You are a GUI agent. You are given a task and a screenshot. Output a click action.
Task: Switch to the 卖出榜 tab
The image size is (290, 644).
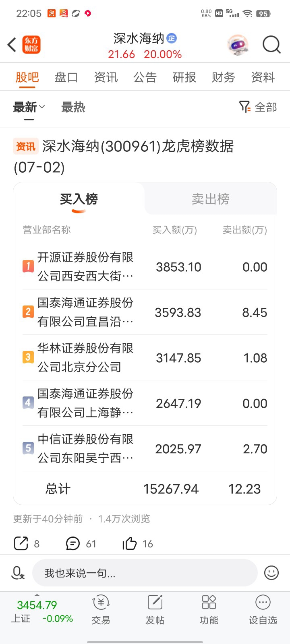click(211, 199)
